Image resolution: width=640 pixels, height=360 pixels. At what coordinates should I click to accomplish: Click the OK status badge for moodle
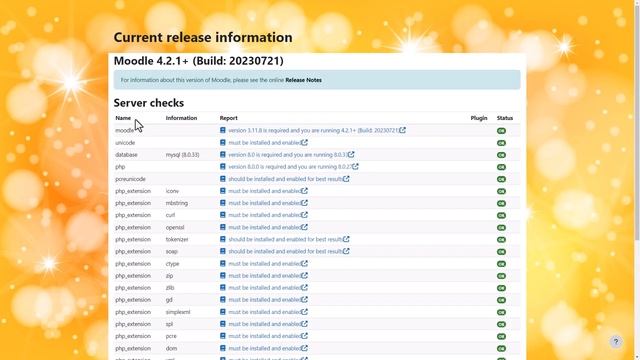501,131
